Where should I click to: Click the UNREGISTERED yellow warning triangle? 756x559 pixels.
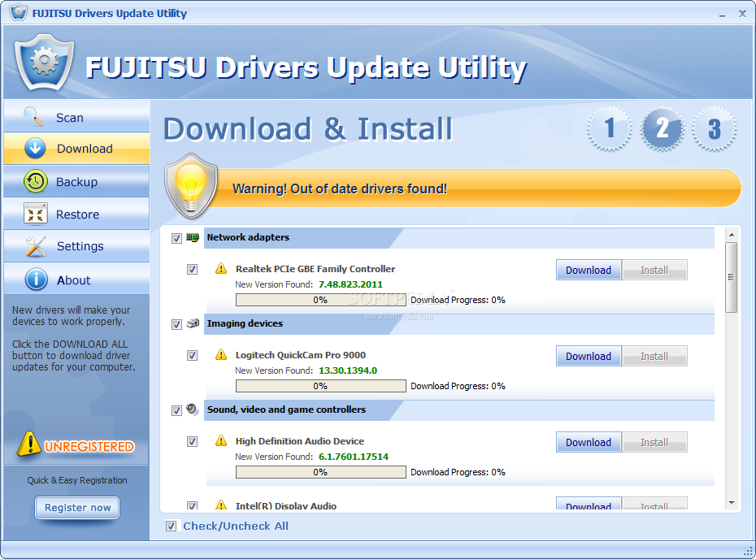coord(29,444)
